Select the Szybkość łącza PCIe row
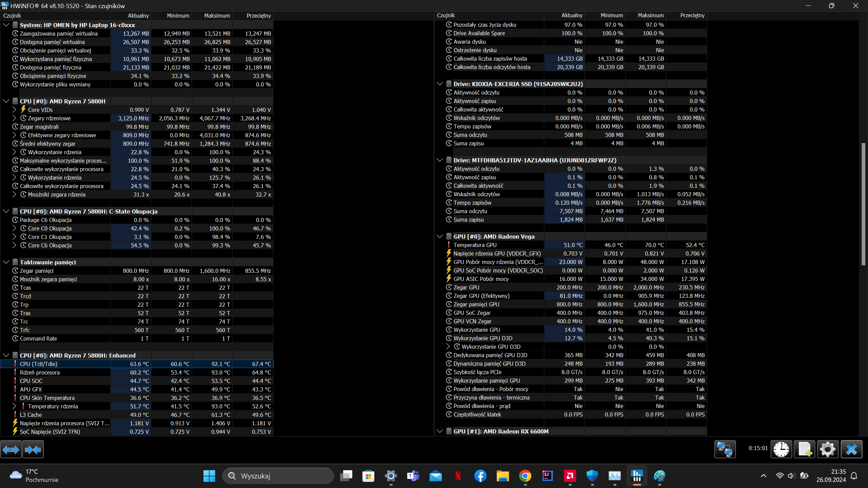 [571, 372]
